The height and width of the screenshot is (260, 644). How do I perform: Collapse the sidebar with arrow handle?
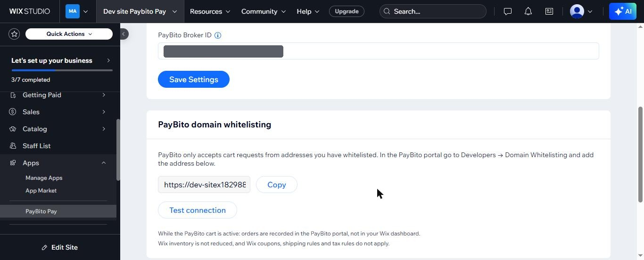(x=124, y=34)
